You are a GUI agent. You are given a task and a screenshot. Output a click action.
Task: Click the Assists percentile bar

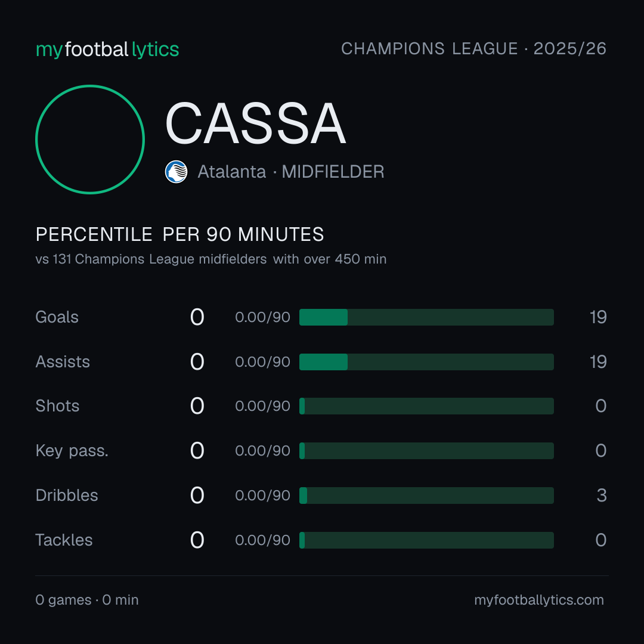coord(426,362)
